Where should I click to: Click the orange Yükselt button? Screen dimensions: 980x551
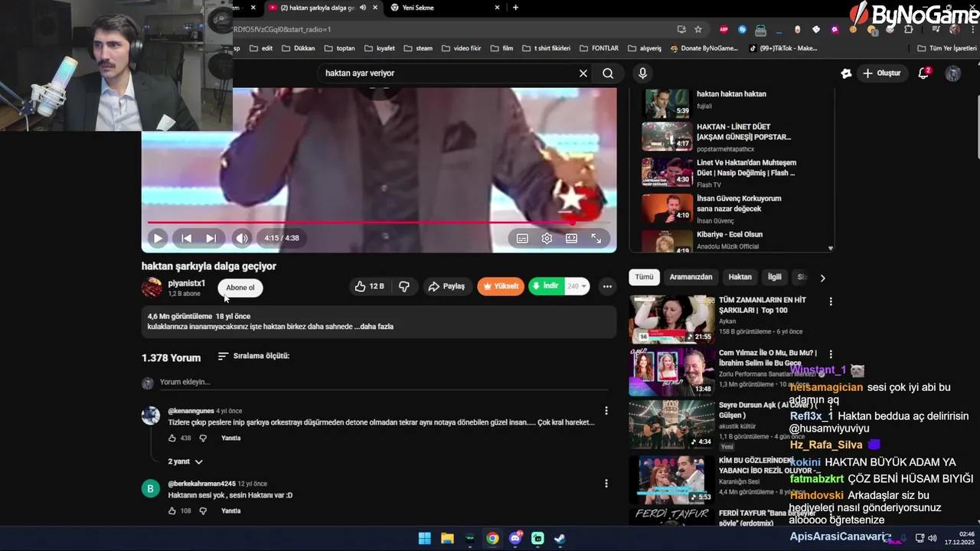tap(501, 286)
